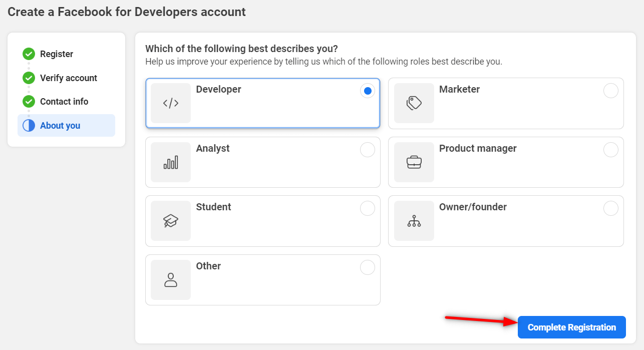Click the Analyst bar chart icon
This screenshot has height=350, width=644.
coord(171,162)
